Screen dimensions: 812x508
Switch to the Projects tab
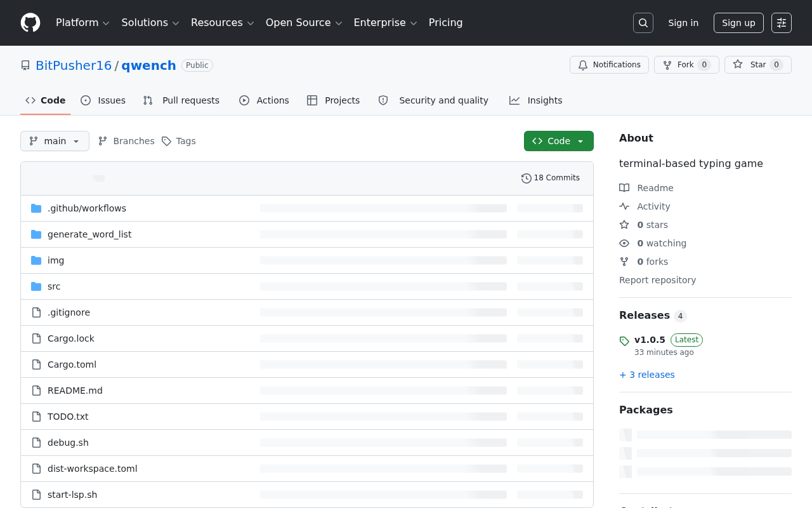[x=334, y=100]
